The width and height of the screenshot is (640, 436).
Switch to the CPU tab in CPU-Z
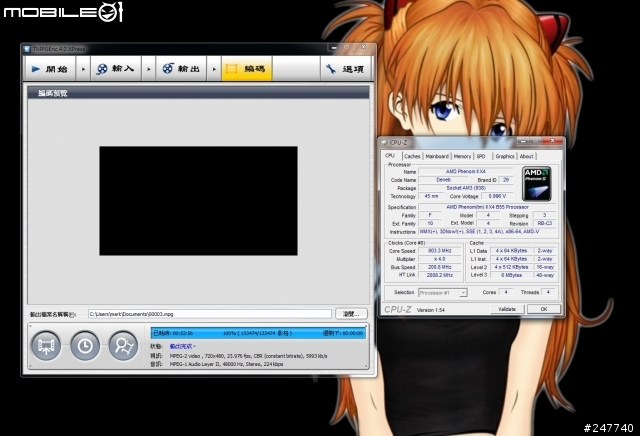click(391, 156)
